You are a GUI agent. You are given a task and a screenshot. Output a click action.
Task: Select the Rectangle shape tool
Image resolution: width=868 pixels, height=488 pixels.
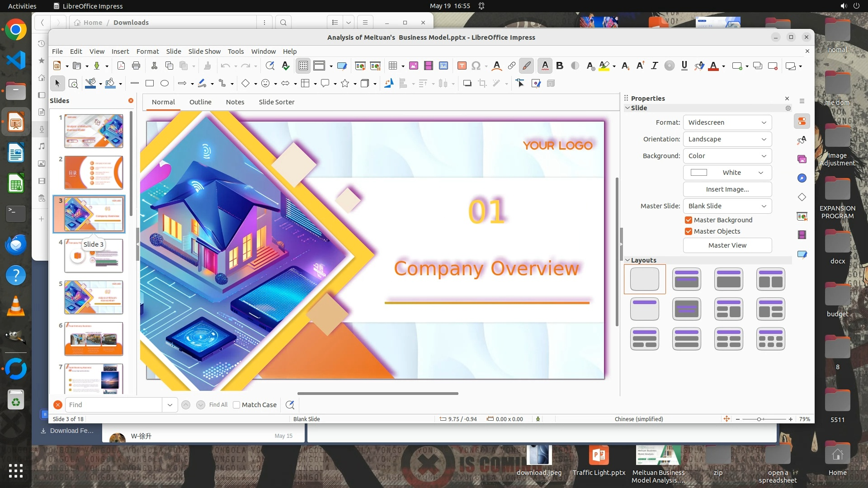click(150, 83)
